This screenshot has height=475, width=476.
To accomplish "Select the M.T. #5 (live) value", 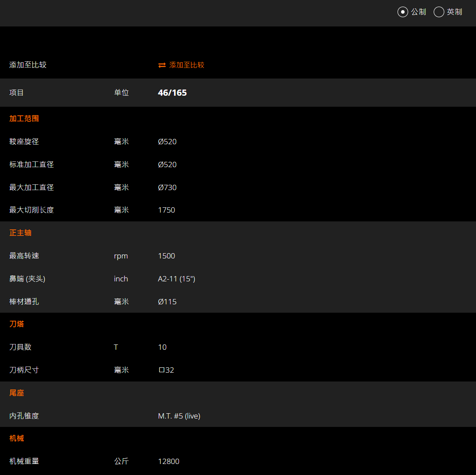I will tap(179, 416).
